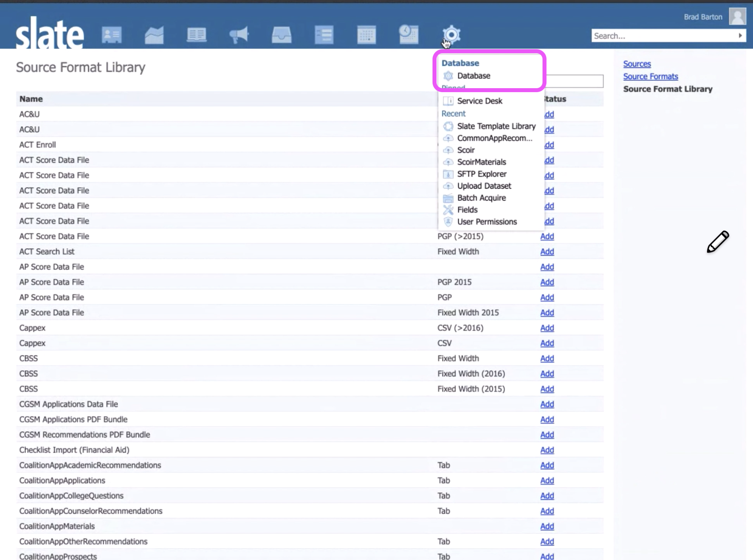Click Add for CoalitionAppApplications
Screen dimensions: 753x560
coord(547,481)
